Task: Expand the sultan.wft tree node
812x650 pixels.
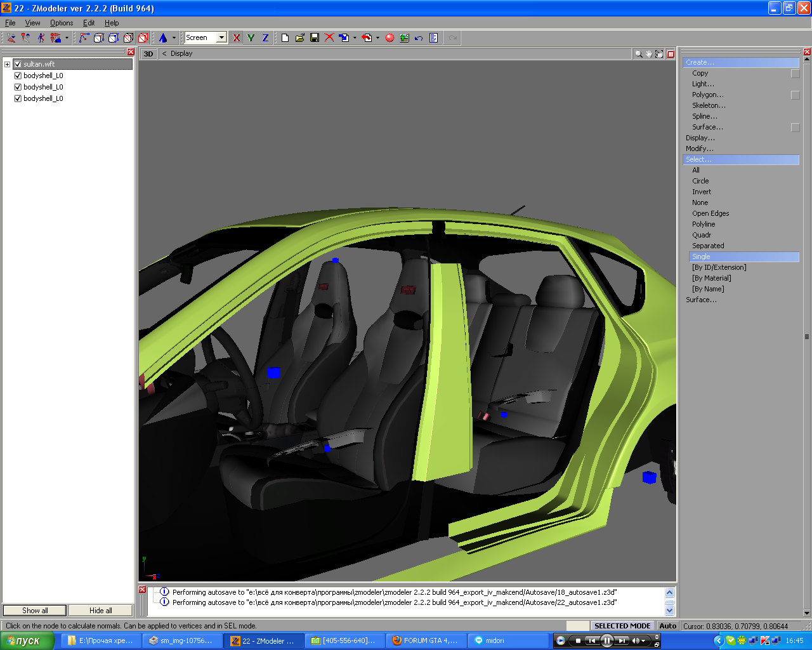Action: [7, 64]
